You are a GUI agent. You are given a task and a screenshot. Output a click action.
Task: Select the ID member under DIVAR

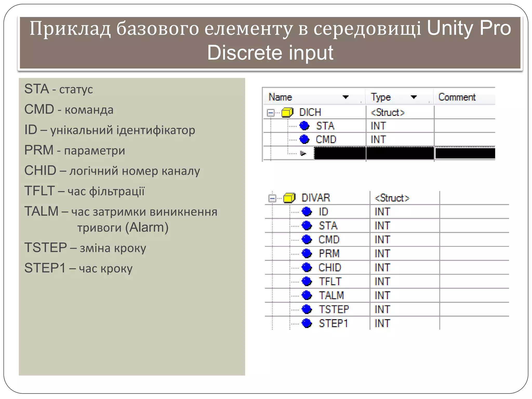pyautogui.click(x=323, y=212)
